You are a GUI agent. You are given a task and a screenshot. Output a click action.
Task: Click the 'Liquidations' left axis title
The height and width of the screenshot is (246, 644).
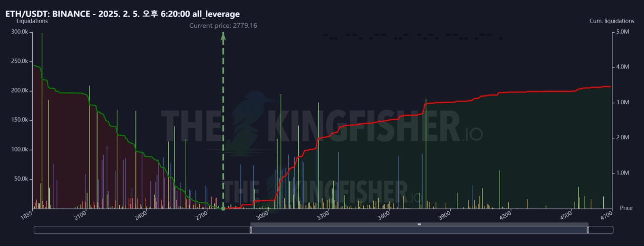(32, 21)
